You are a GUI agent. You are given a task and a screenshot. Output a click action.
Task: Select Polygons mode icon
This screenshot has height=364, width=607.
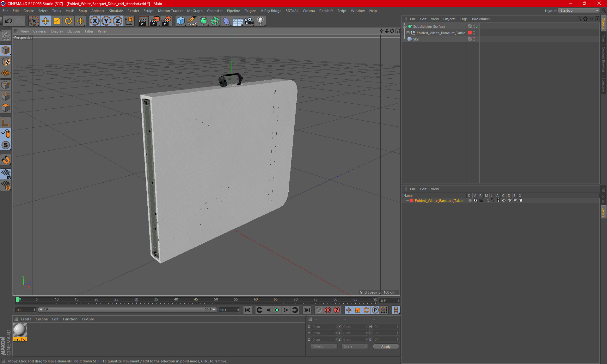point(6,108)
